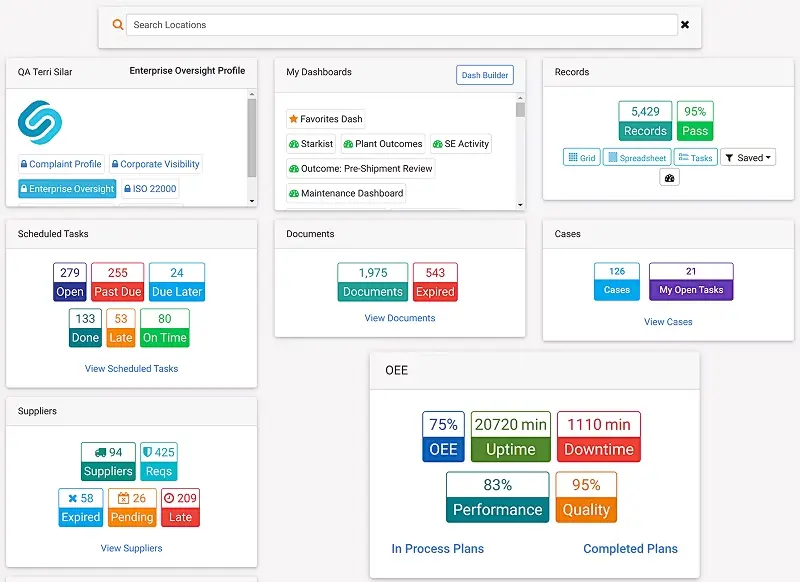This screenshot has height=582, width=800.
Task: Open In Process Plans under OEE
Action: pyautogui.click(x=437, y=549)
